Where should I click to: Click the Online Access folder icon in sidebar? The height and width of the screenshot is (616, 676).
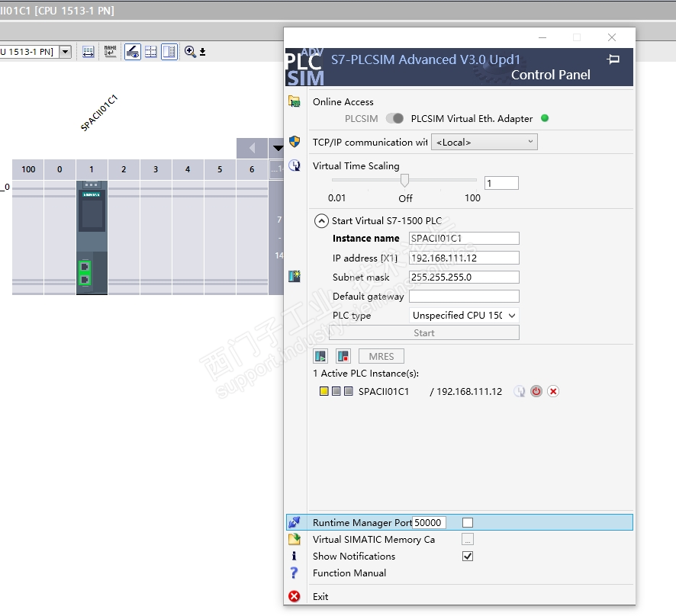[x=295, y=101]
